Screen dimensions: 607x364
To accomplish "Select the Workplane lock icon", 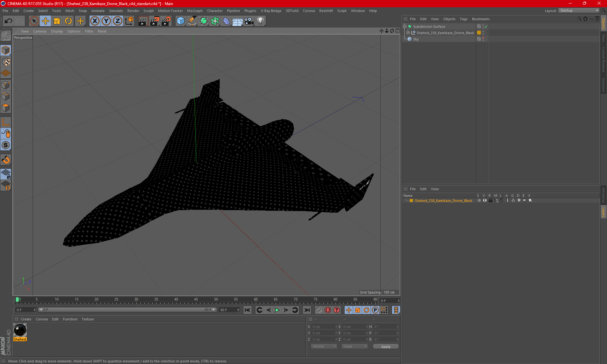I will coord(6,174).
